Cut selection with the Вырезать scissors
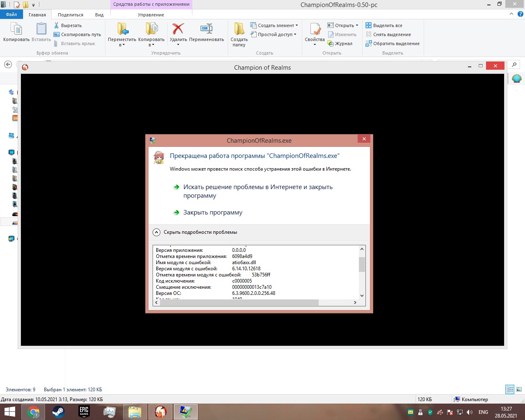Image resolution: width=525 pixels, height=420 pixels. [68, 25]
